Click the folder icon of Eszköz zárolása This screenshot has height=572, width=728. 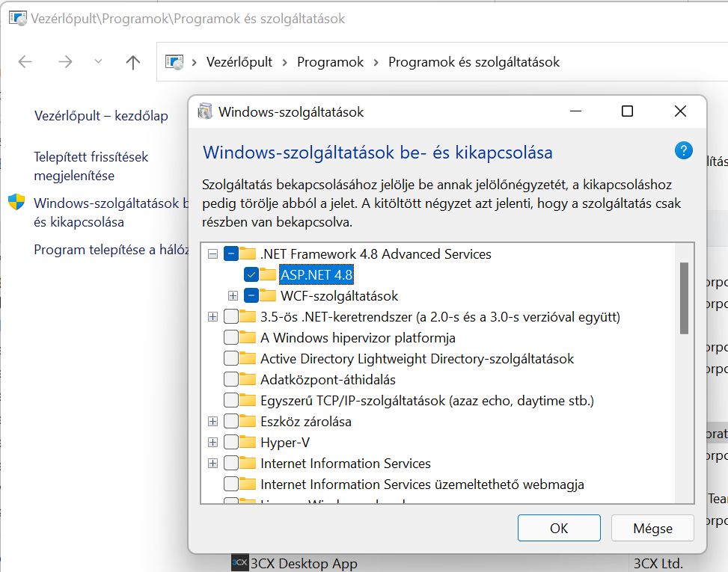click(x=248, y=421)
